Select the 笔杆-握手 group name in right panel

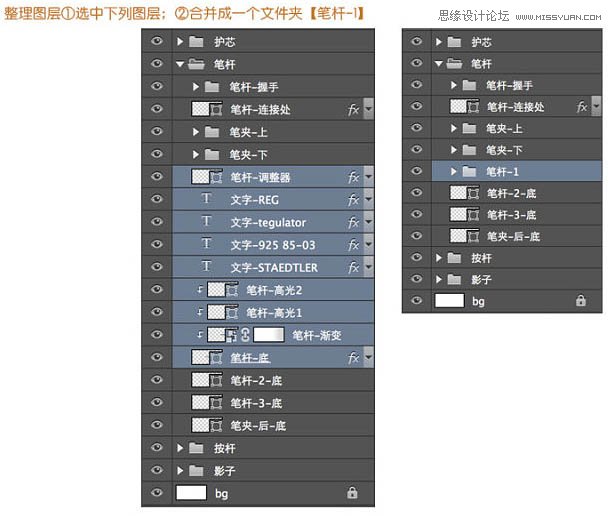click(509, 85)
